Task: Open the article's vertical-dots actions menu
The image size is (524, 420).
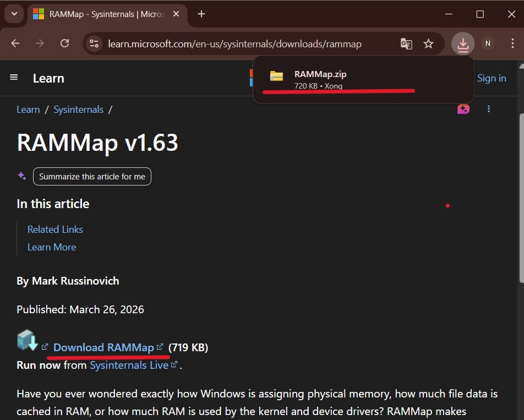Action: (x=489, y=109)
